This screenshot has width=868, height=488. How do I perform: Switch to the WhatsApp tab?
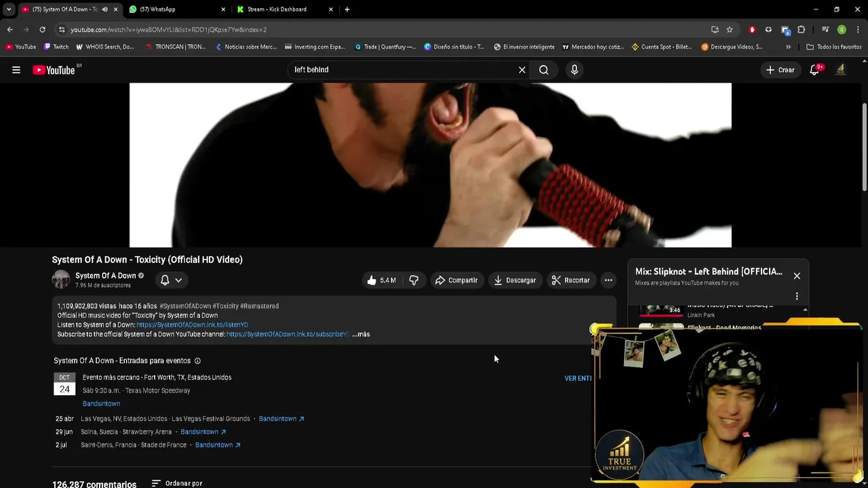(x=175, y=9)
